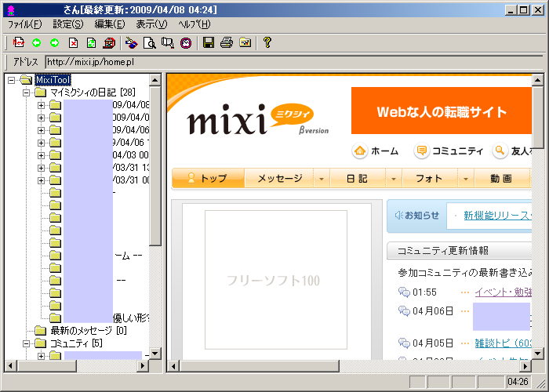Expand the diary entry dated 04/03 00
Screen dimensions: 549x392
click(41, 155)
